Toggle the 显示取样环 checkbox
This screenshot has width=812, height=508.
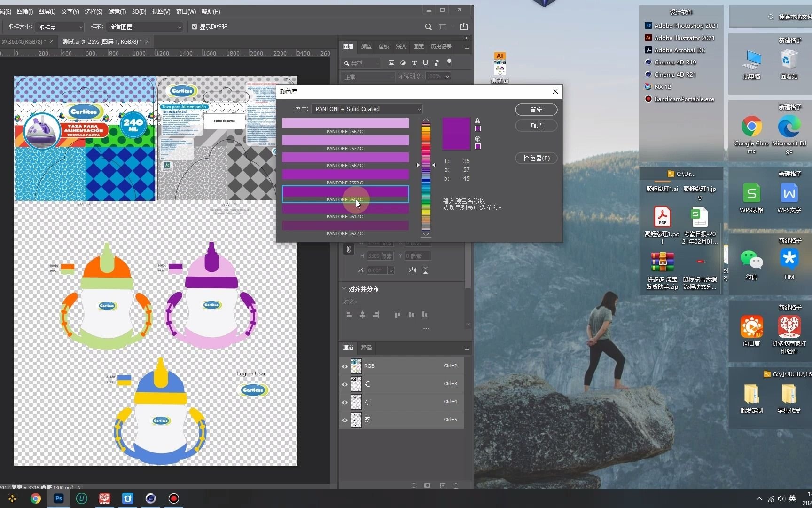[195, 27]
